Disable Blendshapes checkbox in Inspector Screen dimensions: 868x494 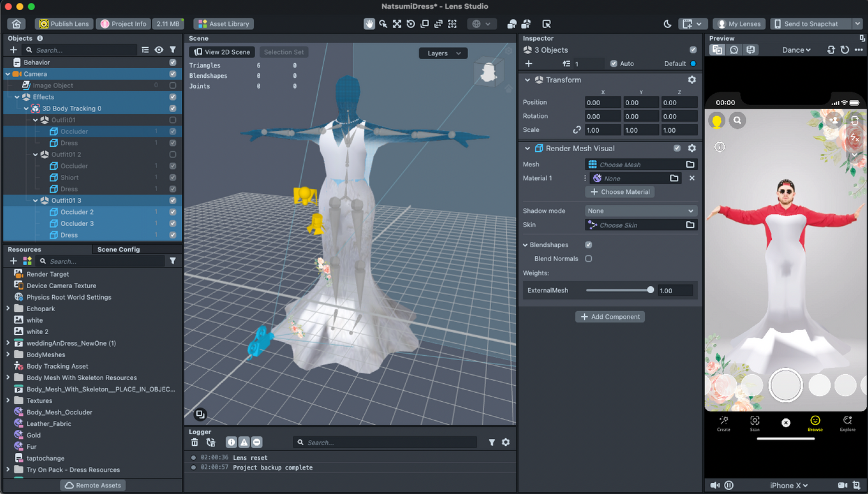[x=588, y=245]
